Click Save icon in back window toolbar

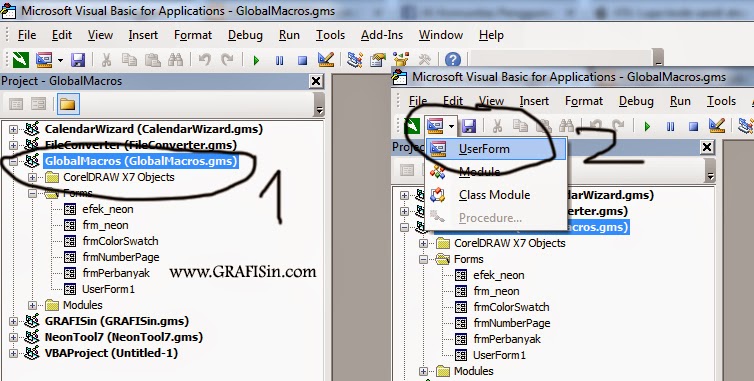pyautogui.click(x=77, y=60)
